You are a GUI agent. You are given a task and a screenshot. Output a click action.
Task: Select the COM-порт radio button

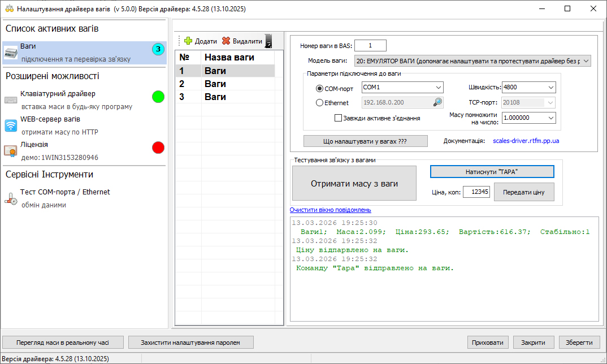[x=319, y=88]
